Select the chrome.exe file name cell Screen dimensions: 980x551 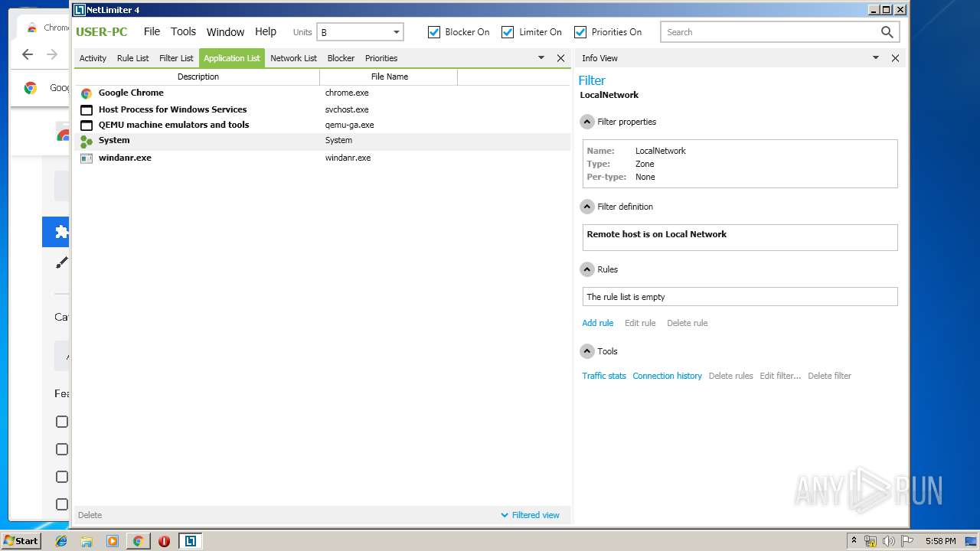coord(347,93)
